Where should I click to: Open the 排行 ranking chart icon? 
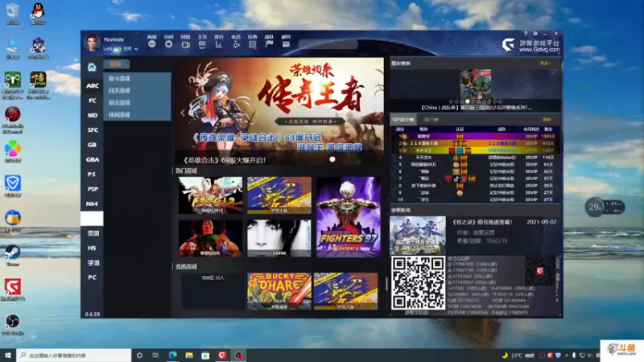click(219, 44)
